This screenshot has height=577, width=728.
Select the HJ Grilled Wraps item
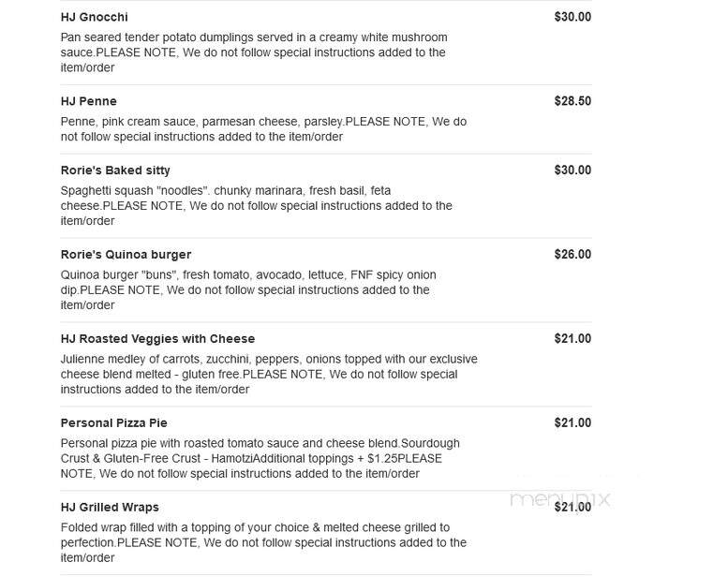pyautogui.click(x=110, y=508)
